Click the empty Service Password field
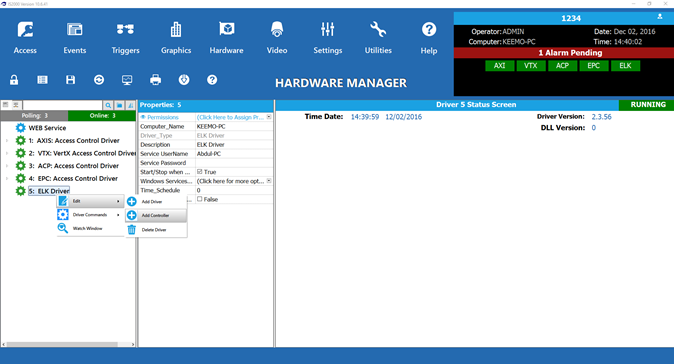Image resolution: width=674 pixels, height=364 pixels. click(234, 163)
